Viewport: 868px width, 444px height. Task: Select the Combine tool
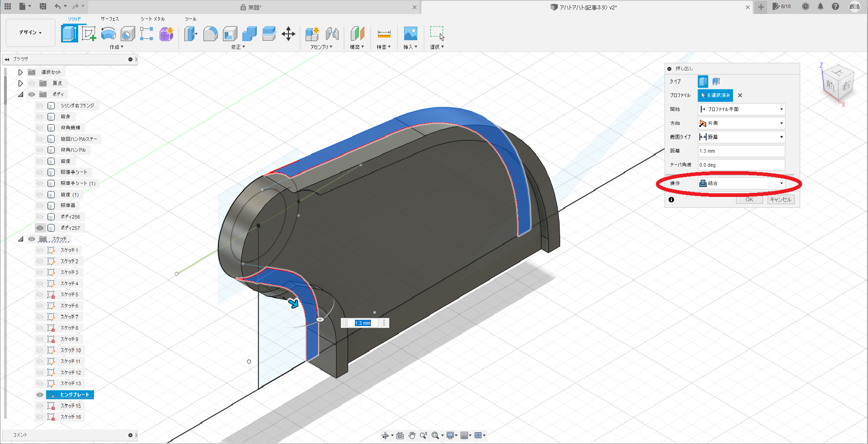(249, 34)
